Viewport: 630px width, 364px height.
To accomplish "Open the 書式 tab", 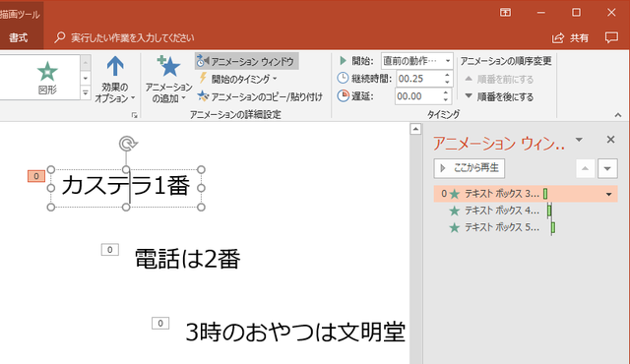I will coord(19,37).
